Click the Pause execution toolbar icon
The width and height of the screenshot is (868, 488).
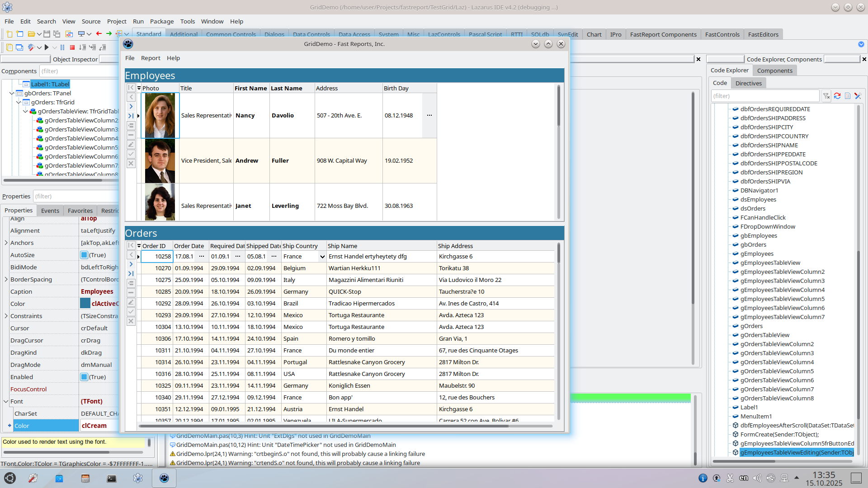(x=62, y=47)
